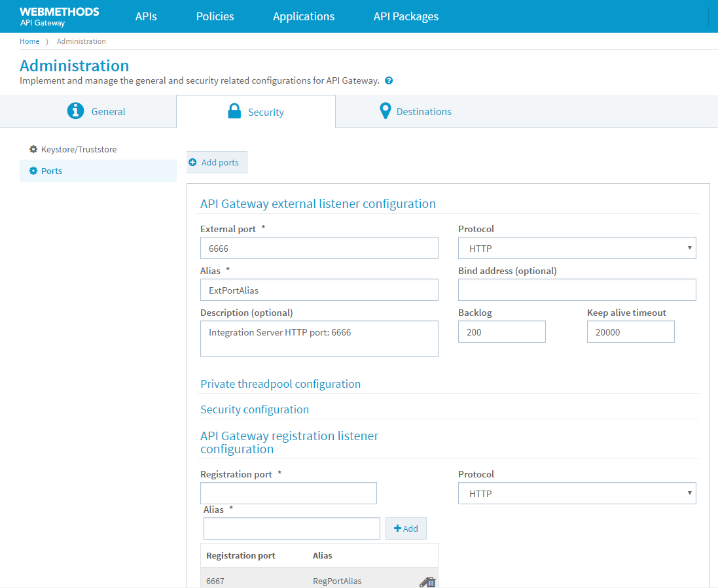Navigate back using the Home breadcrumb link
This screenshot has width=718, height=588.
pos(29,41)
